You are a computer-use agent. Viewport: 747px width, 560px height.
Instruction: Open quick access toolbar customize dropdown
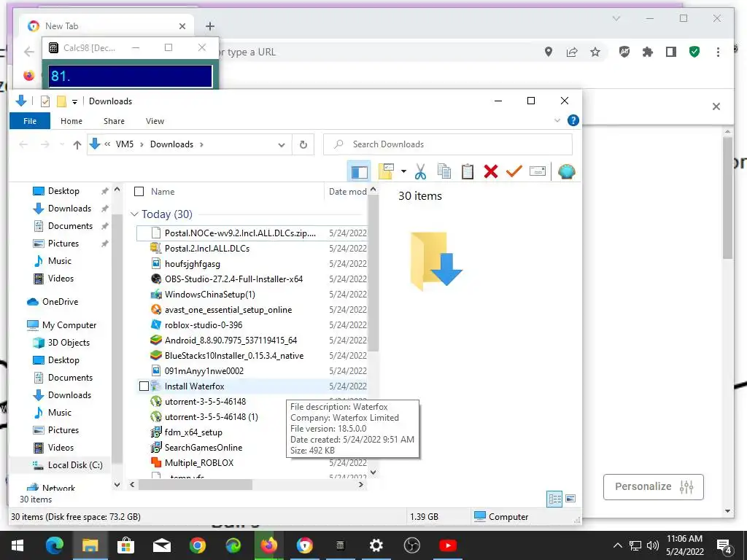click(x=75, y=101)
